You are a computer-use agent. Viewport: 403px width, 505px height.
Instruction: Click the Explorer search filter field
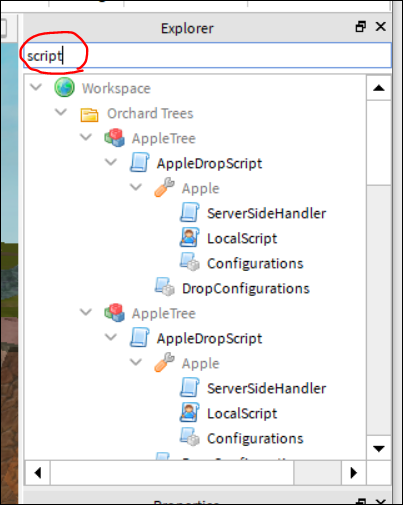(x=207, y=56)
